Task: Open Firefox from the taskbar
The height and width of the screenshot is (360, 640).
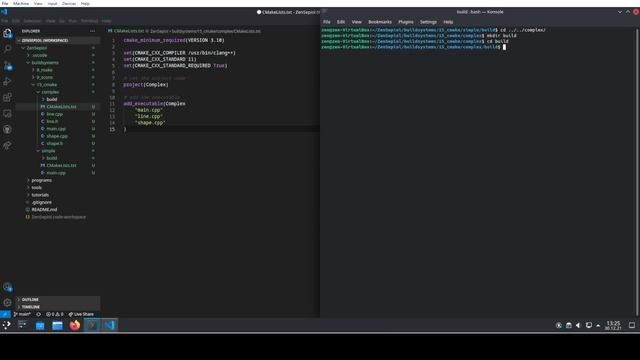Action: click(x=75, y=325)
